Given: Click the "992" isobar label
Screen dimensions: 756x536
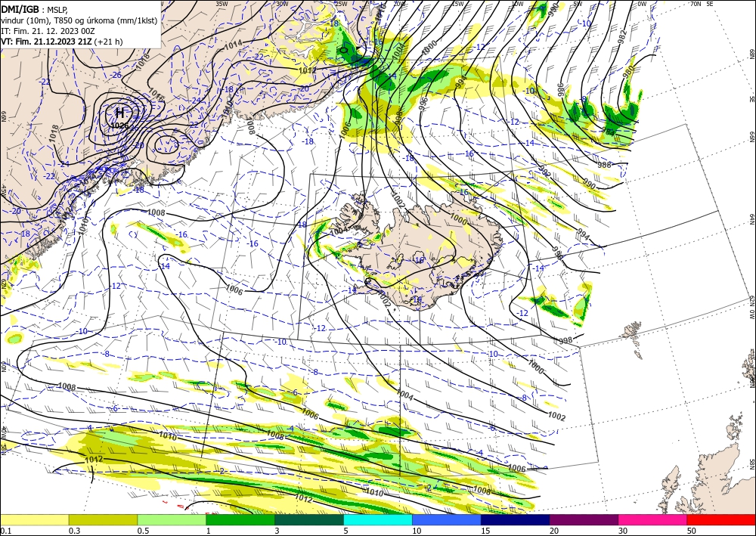Looking at the screenshot, I should click(544, 172).
